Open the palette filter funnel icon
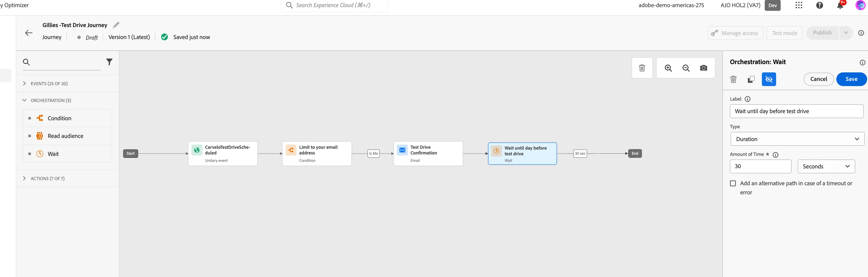 (x=109, y=62)
